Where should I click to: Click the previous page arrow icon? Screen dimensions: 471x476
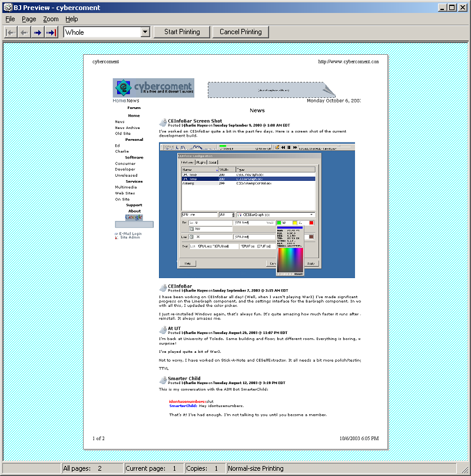(x=24, y=32)
